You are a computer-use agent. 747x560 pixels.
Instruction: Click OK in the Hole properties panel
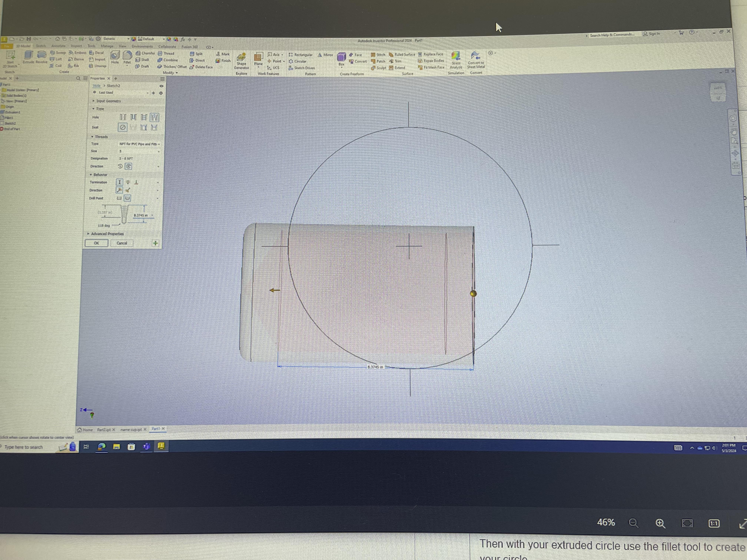[97, 243]
